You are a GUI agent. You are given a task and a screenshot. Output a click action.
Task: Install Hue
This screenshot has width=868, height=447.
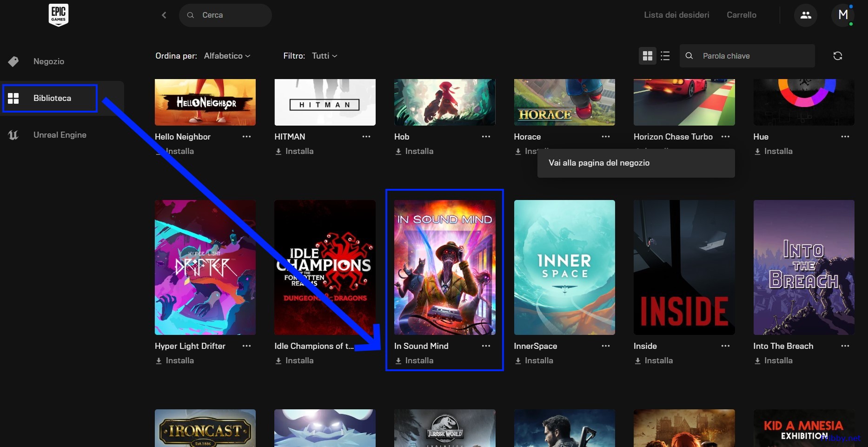click(x=773, y=151)
